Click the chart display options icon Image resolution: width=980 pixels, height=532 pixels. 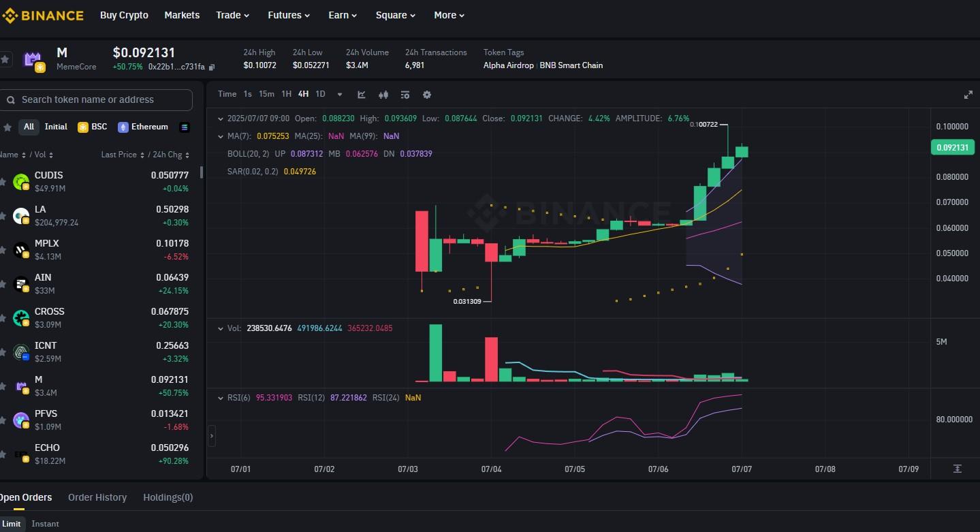(405, 95)
